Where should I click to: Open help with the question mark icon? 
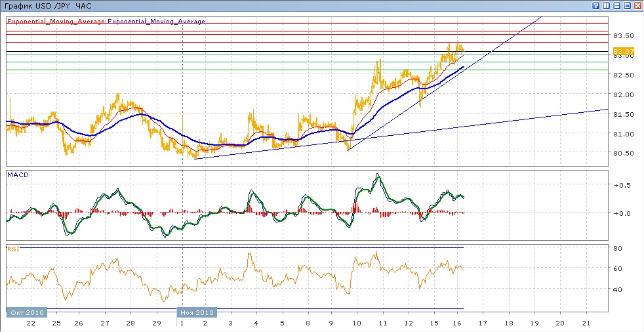[x=595, y=5]
